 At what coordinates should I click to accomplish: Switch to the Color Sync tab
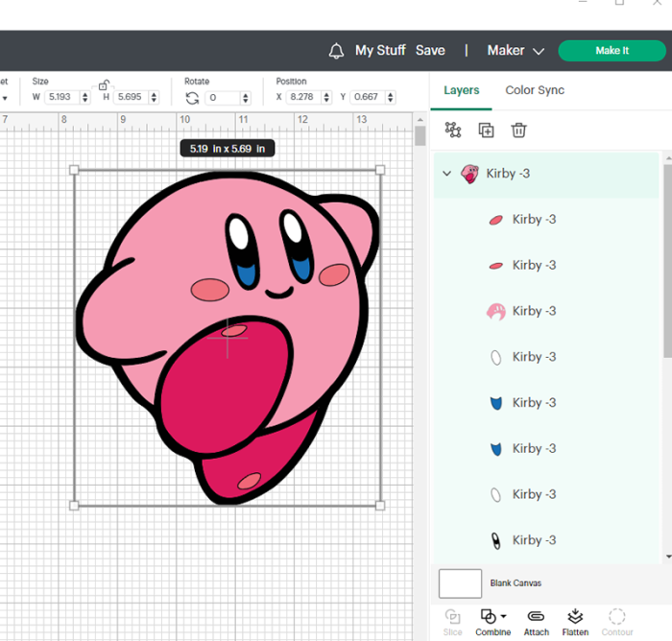pos(535,90)
